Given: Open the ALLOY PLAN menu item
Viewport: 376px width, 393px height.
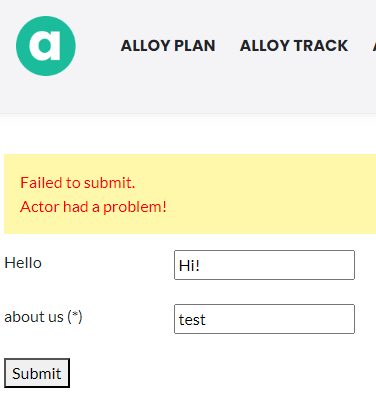Looking at the screenshot, I should coord(168,46).
